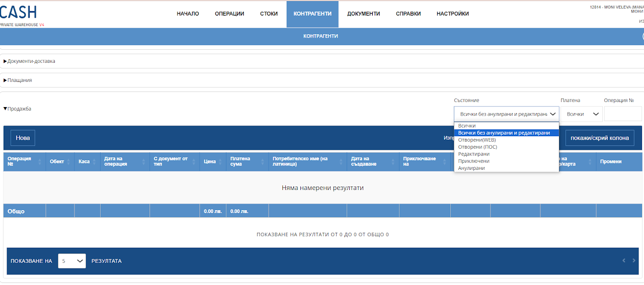Sort by Дата на създаване column
The width and height of the screenshot is (644, 285).
[x=373, y=161]
